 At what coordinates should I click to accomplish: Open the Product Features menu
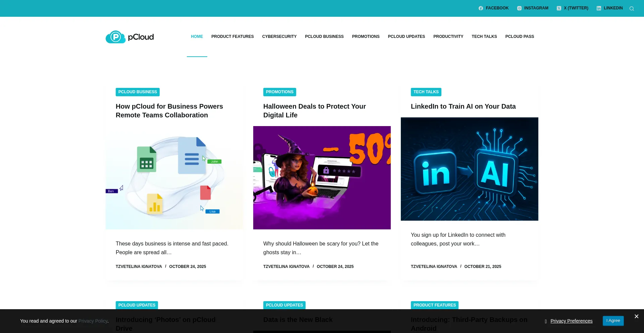pos(232,37)
